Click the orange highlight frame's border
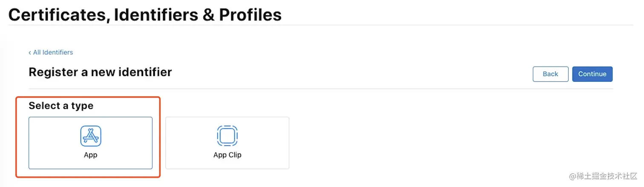Image resolution: width=644 pixels, height=187 pixels. pos(160,137)
